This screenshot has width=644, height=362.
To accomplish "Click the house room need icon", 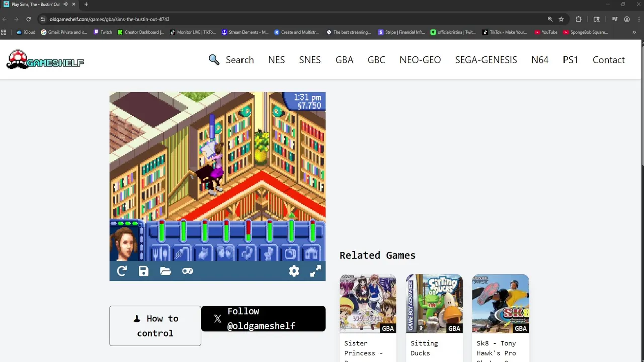I will [x=312, y=253].
